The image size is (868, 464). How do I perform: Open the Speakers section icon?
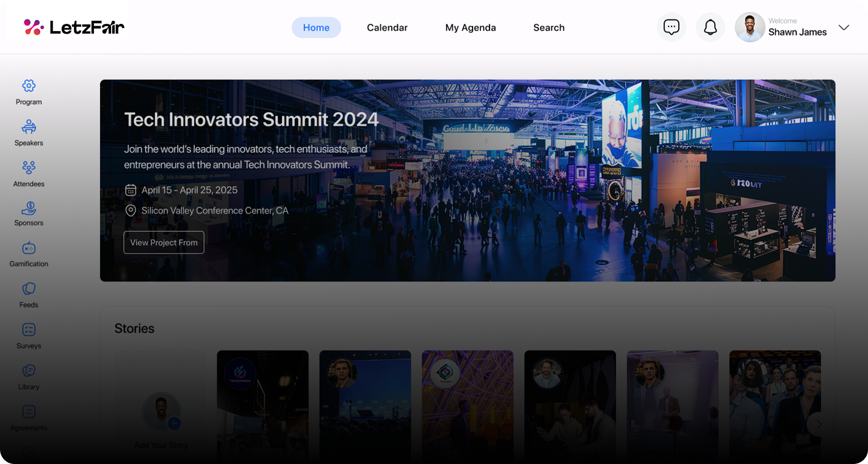[x=29, y=127]
